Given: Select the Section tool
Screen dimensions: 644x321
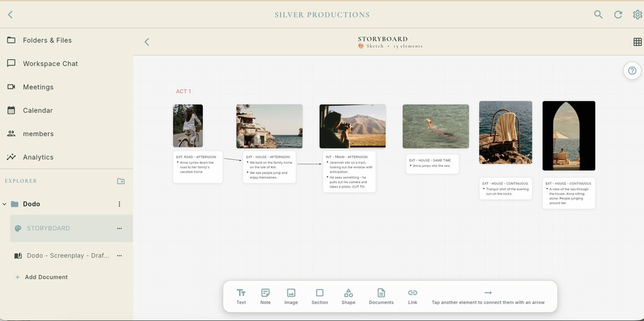Looking at the screenshot, I should click(319, 297).
